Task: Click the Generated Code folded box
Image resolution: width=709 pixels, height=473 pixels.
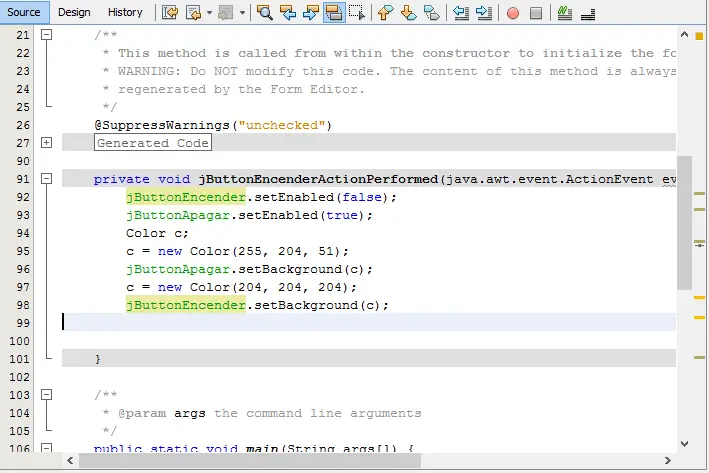Action: click(x=153, y=143)
